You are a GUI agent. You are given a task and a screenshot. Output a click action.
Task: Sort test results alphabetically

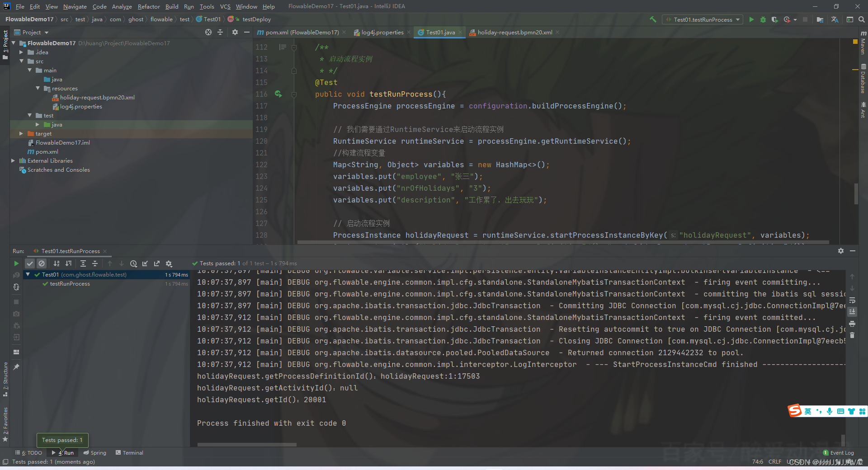(x=57, y=263)
